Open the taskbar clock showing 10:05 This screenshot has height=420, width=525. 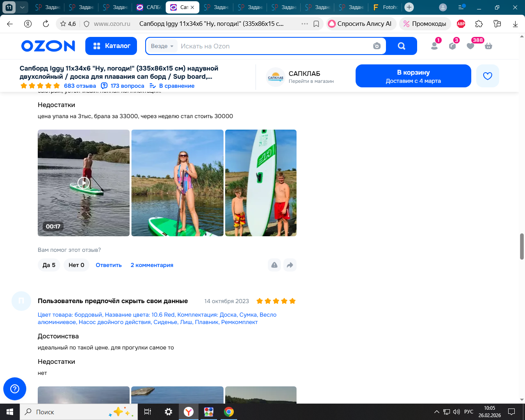click(489, 412)
